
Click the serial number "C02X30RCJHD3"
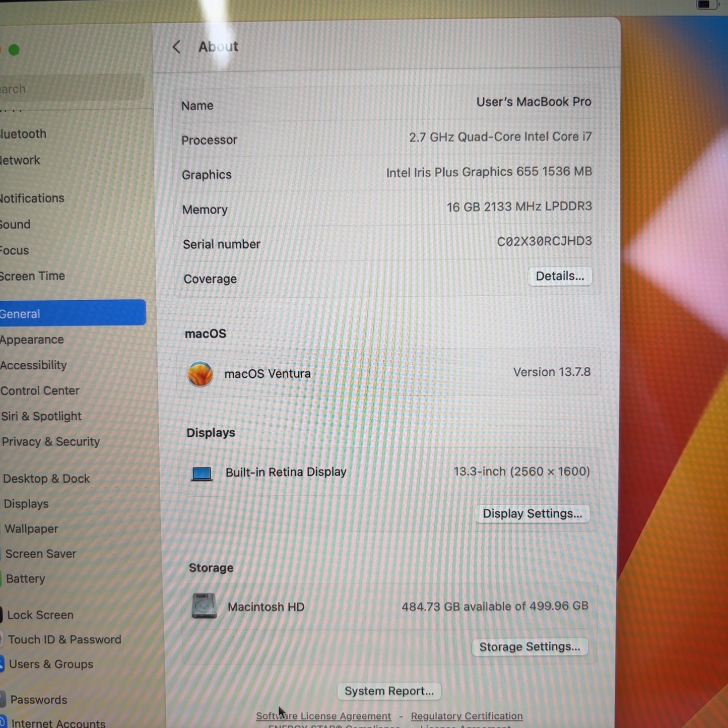544,241
